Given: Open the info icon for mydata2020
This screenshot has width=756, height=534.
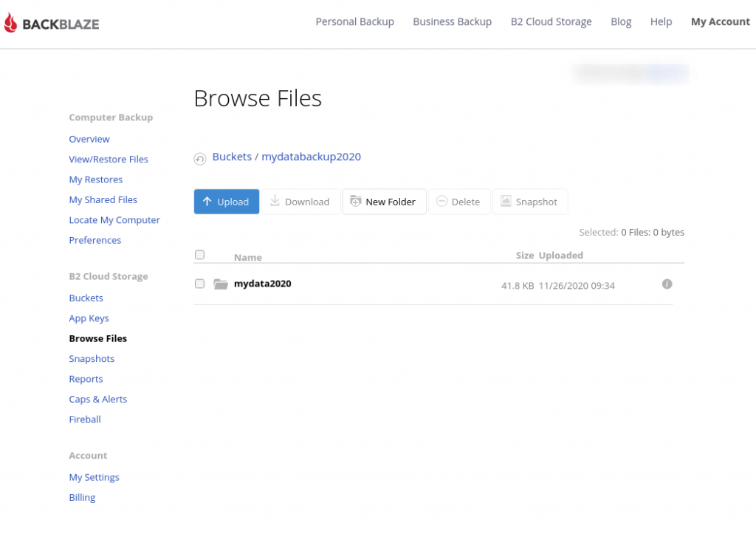Looking at the screenshot, I should point(667,284).
